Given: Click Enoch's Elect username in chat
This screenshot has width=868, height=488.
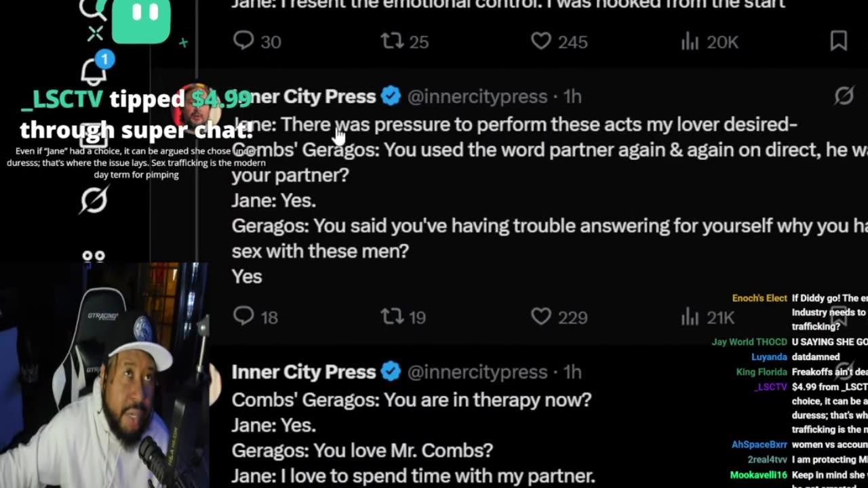Looking at the screenshot, I should pos(759,298).
